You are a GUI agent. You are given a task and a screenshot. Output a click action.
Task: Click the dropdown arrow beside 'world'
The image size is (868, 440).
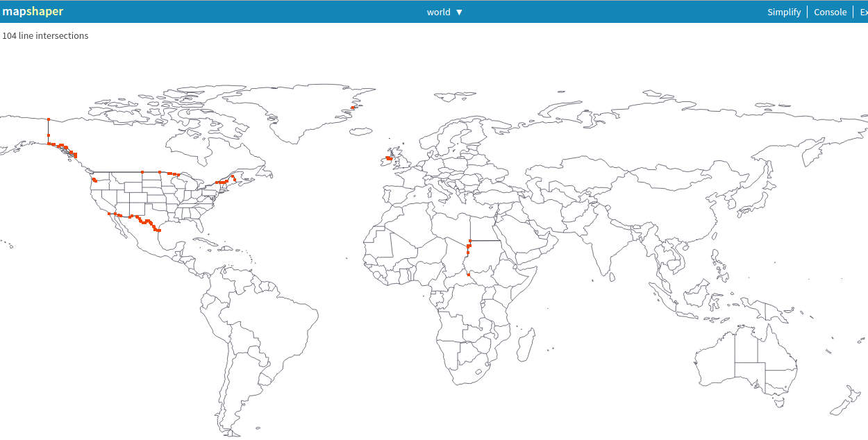(x=459, y=12)
